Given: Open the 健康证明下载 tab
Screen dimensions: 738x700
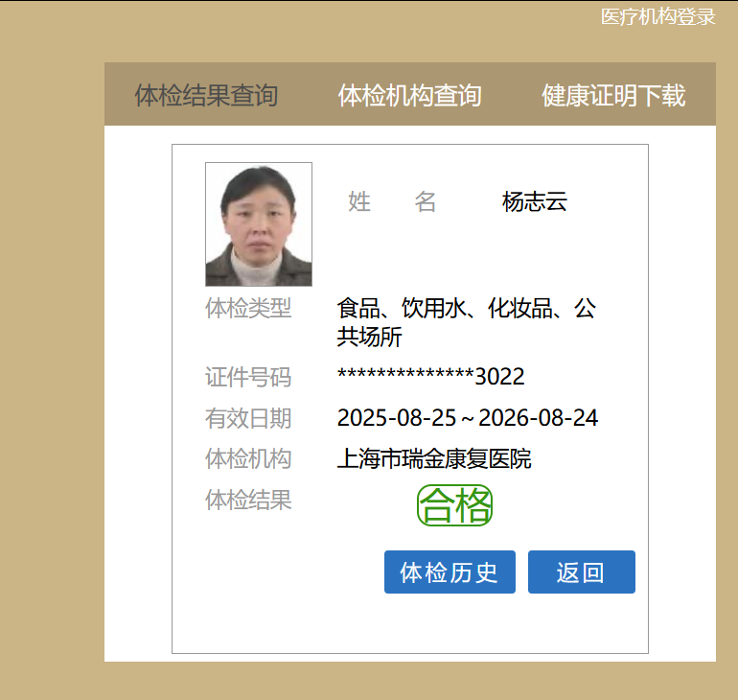Looking at the screenshot, I should [x=613, y=96].
